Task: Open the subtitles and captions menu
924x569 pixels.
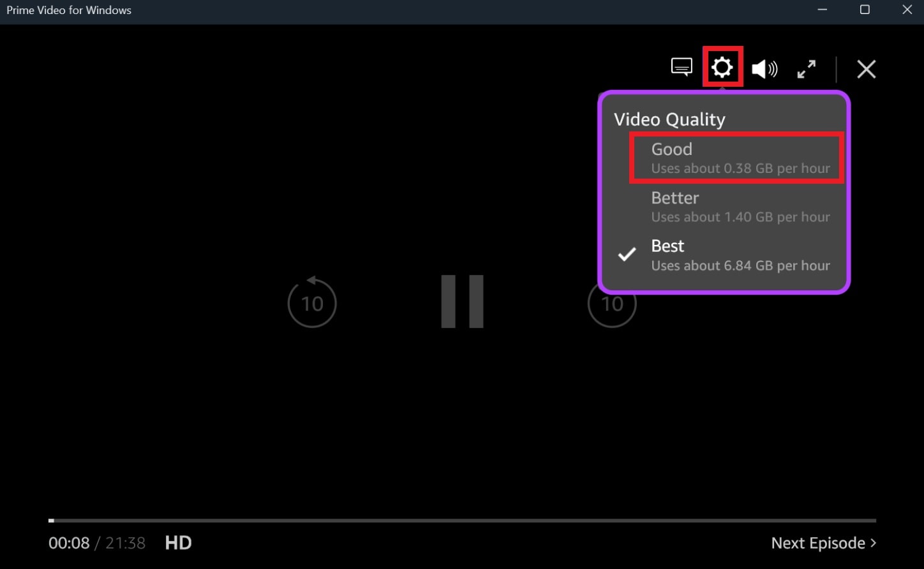Action: coord(682,67)
